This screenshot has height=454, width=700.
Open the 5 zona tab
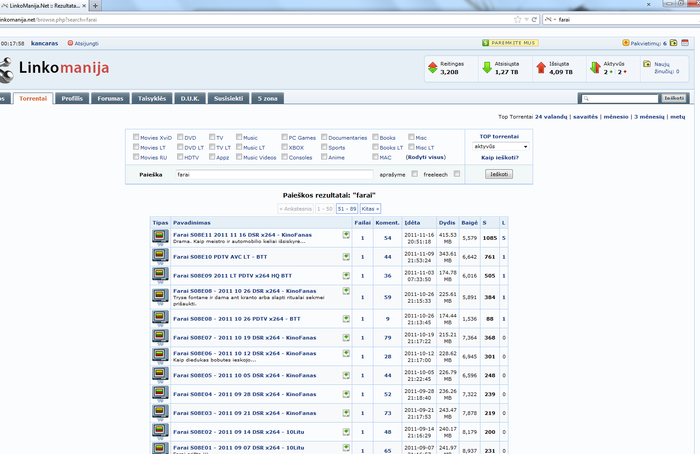(x=267, y=98)
